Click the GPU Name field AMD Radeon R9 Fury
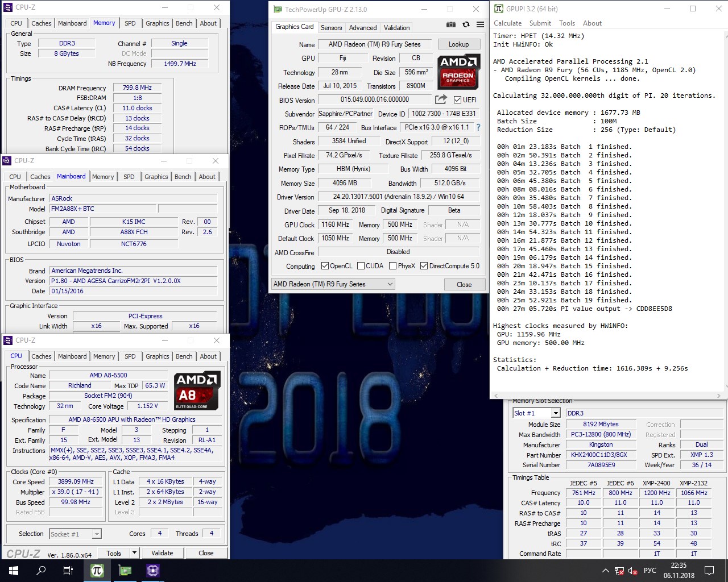The width and height of the screenshot is (728, 582). (375, 44)
